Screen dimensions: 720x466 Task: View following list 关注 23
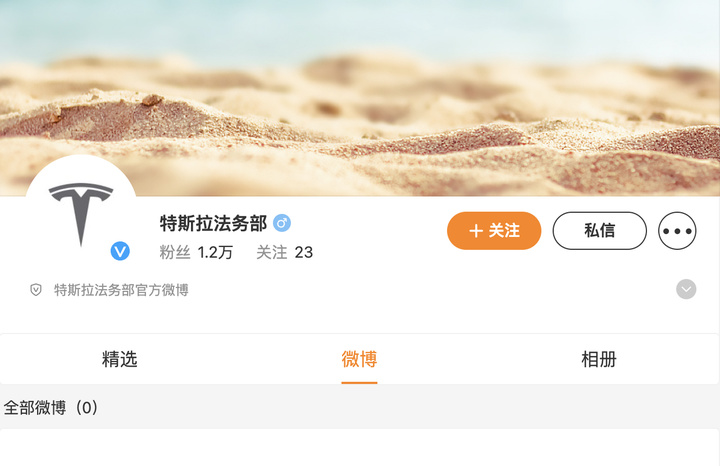click(x=285, y=252)
